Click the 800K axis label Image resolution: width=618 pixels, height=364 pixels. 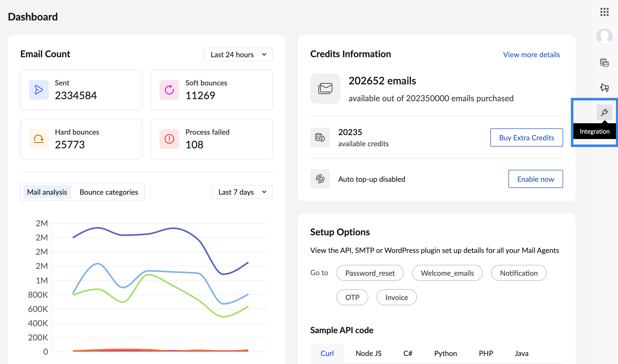pyautogui.click(x=38, y=295)
